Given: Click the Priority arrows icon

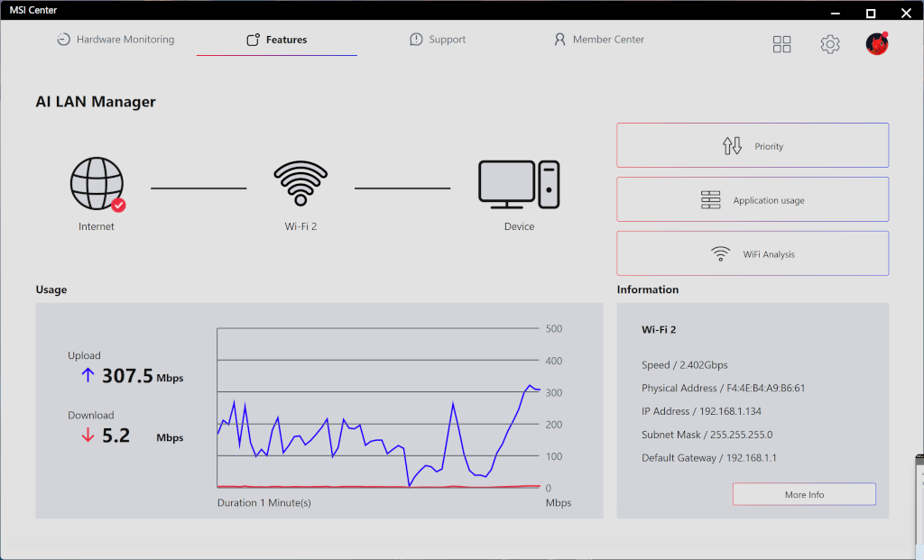Looking at the screenshot, I should (732, 146).
